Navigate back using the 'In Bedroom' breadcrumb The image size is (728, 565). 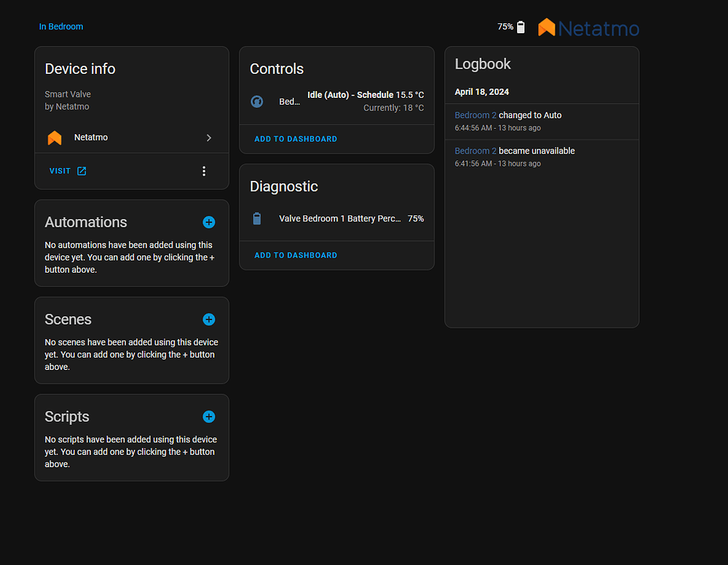click(x=60, y=26)
